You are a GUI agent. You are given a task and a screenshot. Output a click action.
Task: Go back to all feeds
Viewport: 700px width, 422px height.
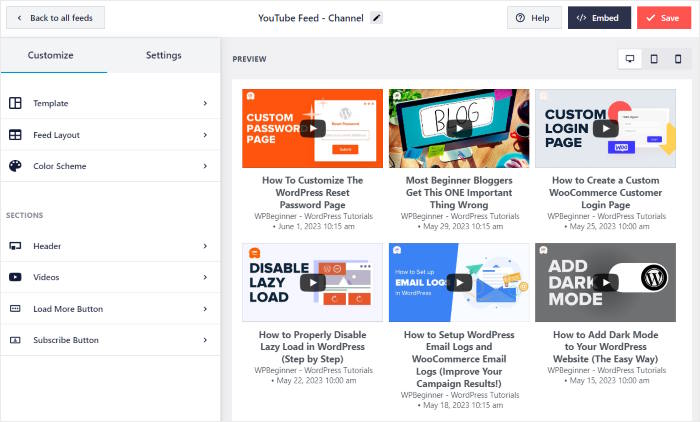[55, 18]
